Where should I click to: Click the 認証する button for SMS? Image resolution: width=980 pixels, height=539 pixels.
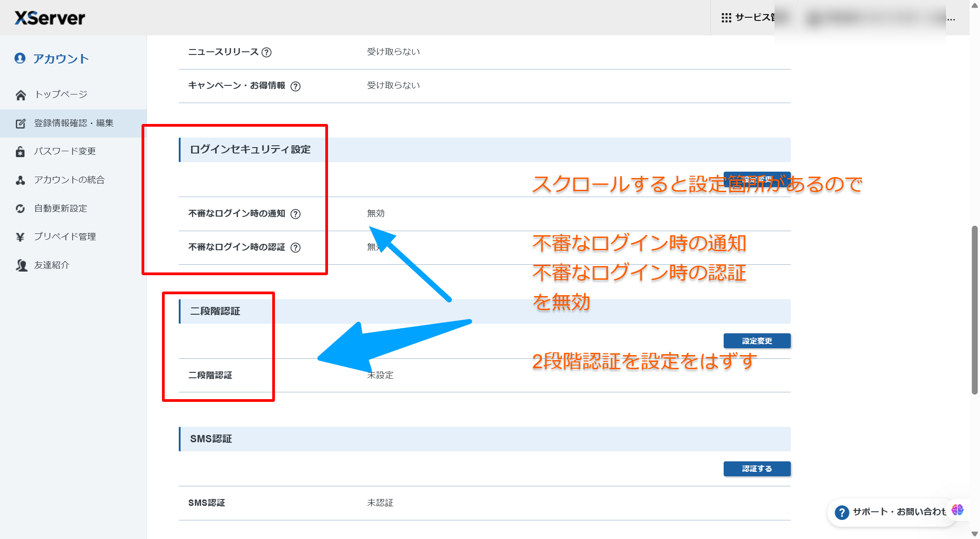pyautogui.click(x=757, y=469)
